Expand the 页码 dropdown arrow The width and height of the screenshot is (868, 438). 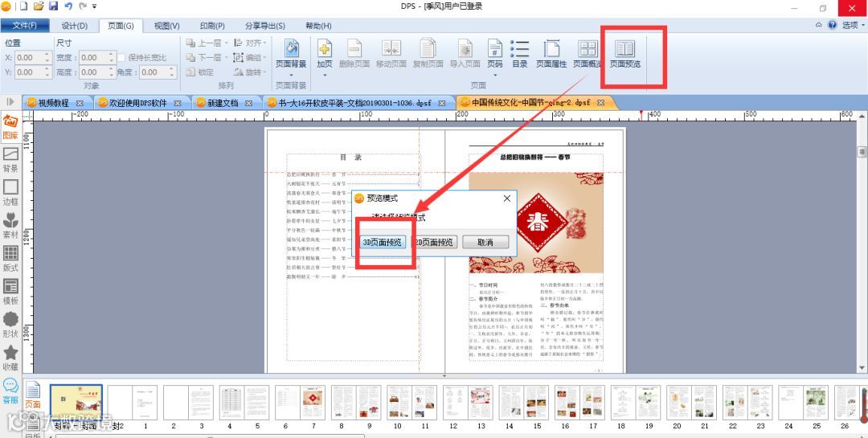point(495,75)
